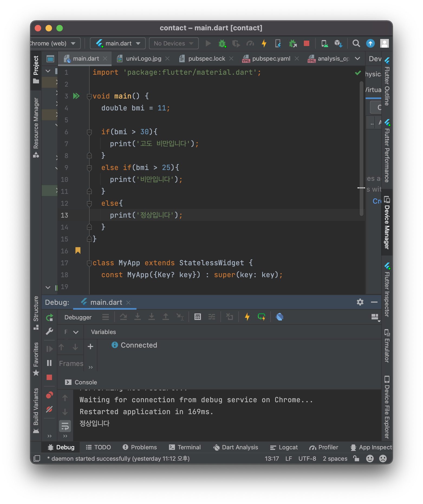The height and width of the screenshot is (504, 423).
Task: Open Dart DevTools icon in the debug toolbar
Action: [279, 317]
